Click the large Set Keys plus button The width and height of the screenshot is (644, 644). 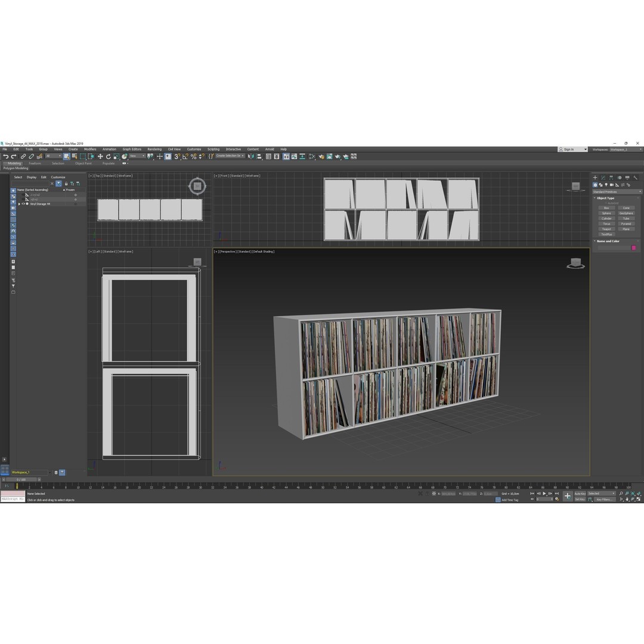coord(568,496)
